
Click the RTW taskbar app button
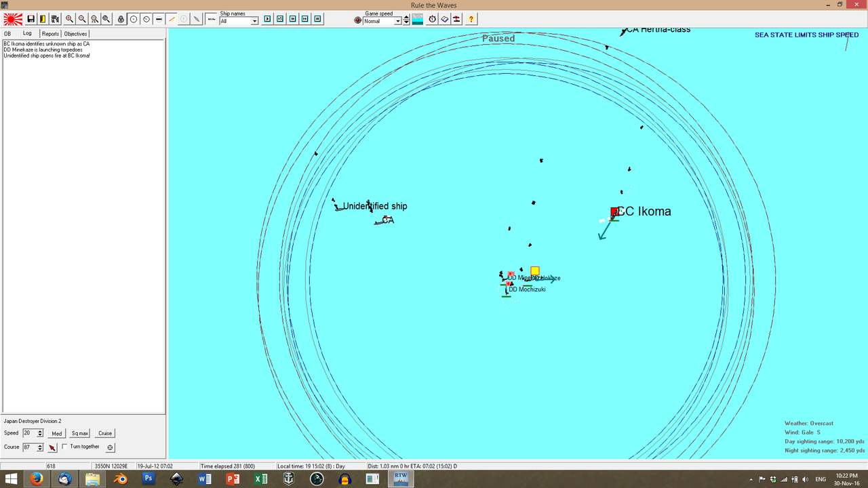[x=400, y=479]
